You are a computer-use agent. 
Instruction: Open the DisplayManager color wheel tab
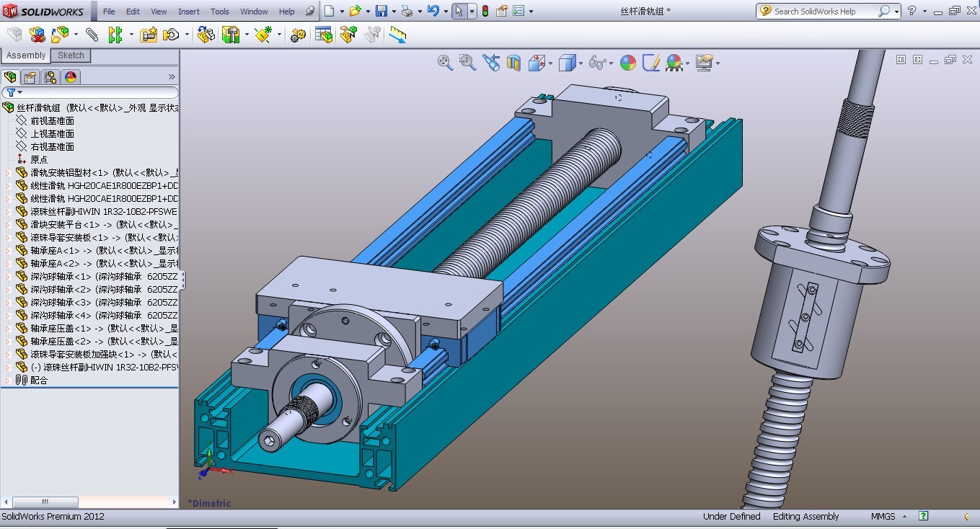(71, 77)
